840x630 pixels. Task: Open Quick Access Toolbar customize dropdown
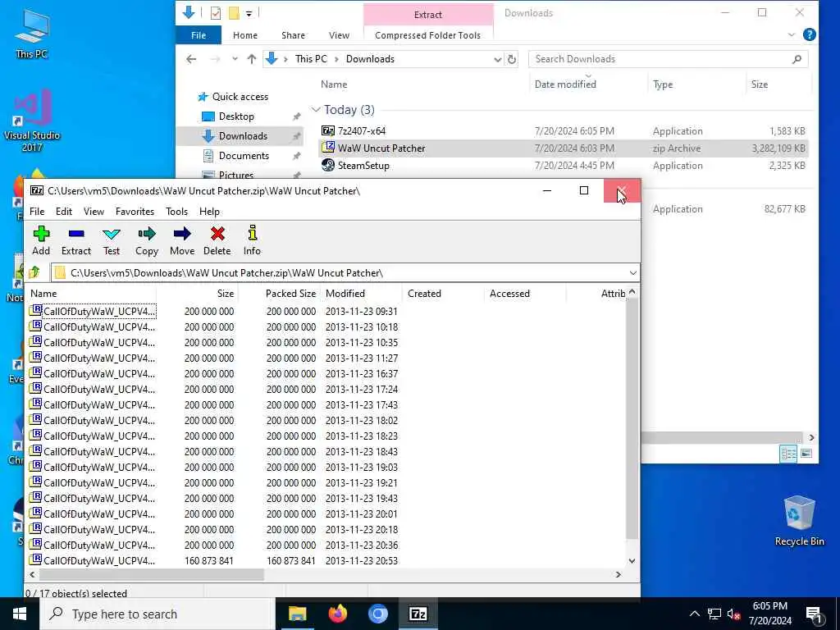click(x=249, y=13)
